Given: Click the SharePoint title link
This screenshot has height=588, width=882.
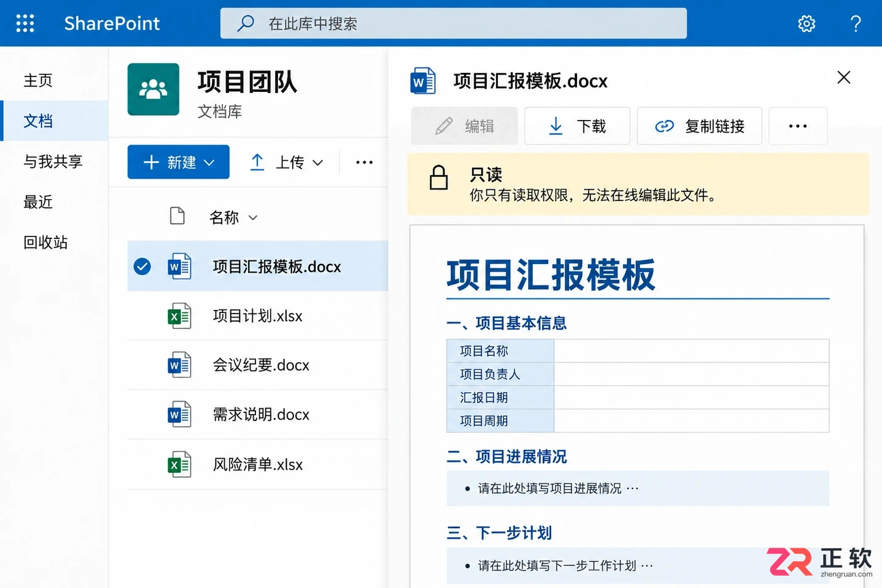Looking at the screenshot, I should tap(112, 23).
